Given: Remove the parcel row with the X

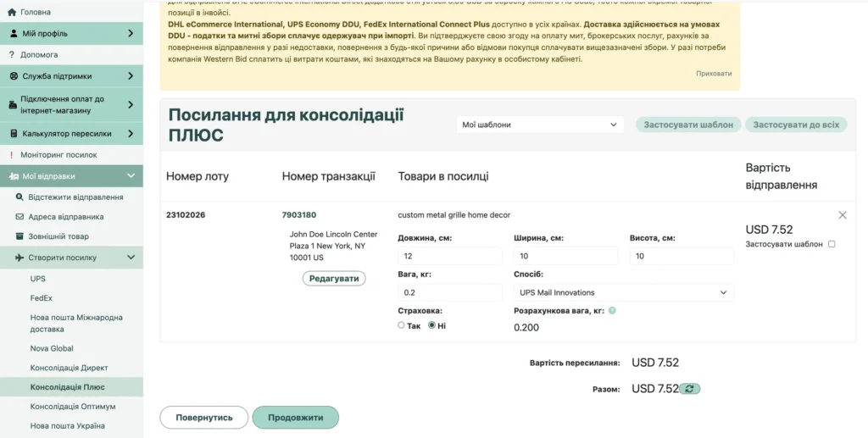Looking at the screenshot, I should click(x=843, y=215).
